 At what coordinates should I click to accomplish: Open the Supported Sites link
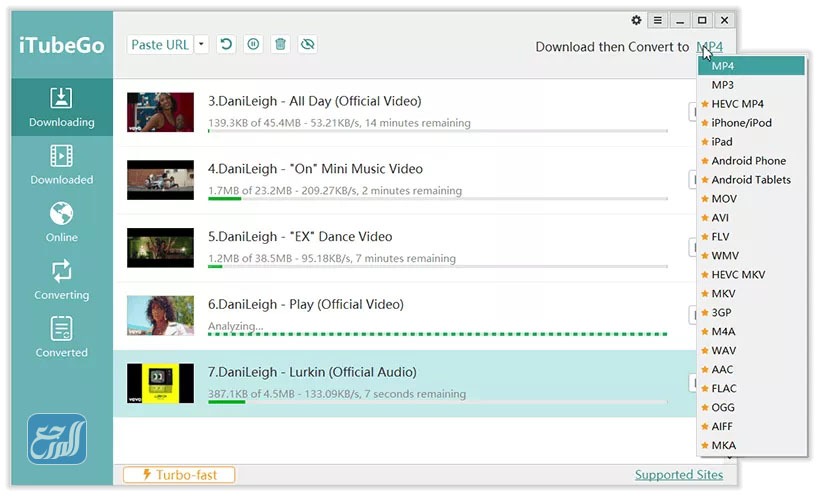point(678,475)
